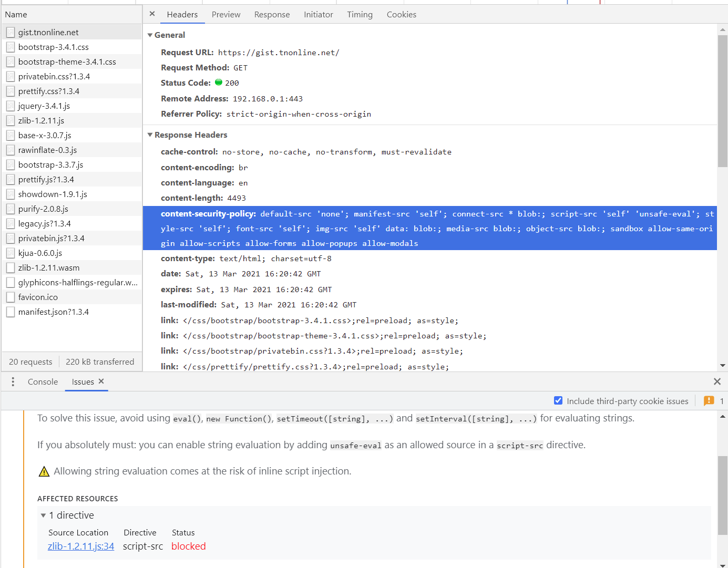Click the file icon beside jquery-3.4.1.js
Image resolution: width=728 pixels, height=568 pixels.
[10, 106]
